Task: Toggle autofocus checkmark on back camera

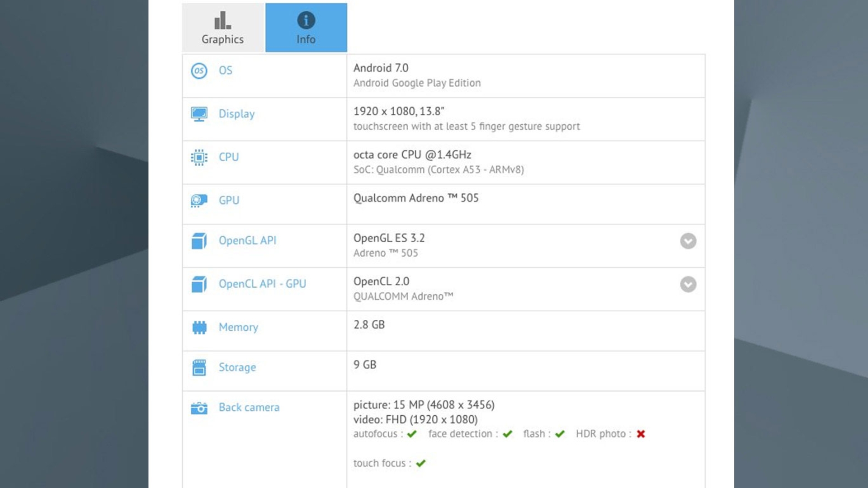Action: [x=414, y=434]
